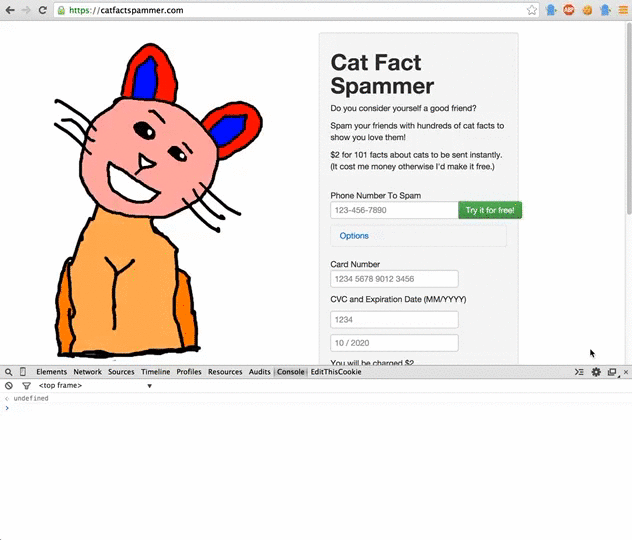Open the Chrome hamburger menu
632x540 pixels.
(x=623, y=10)
